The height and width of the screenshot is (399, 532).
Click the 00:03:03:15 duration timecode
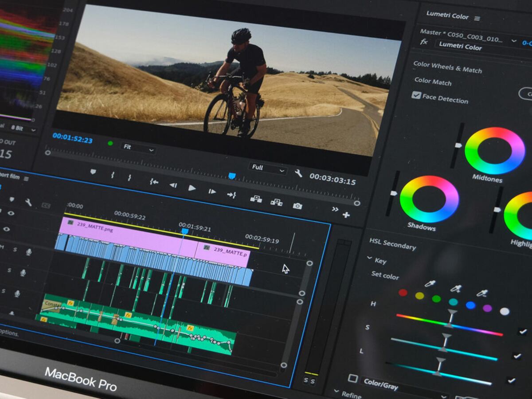(x=332, y=178)
